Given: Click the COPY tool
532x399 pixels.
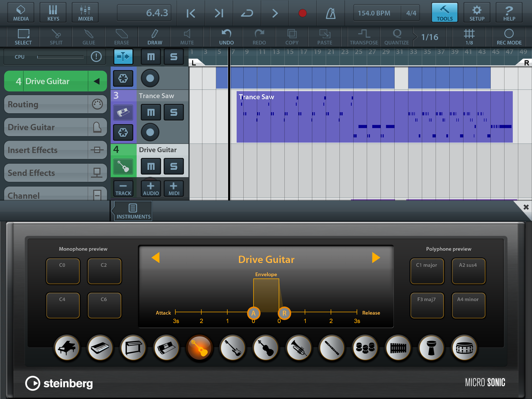Looking at the screenshot, I should (x=292, y=37).
